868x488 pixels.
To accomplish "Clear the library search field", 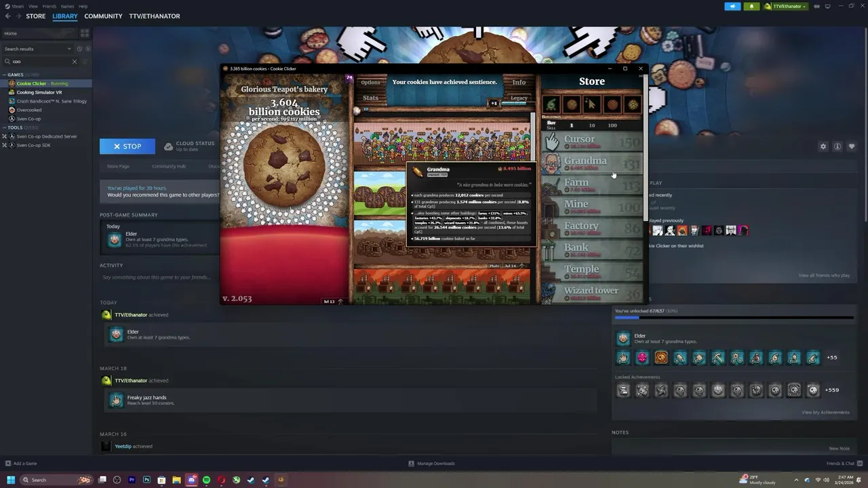I will (75, 62).
